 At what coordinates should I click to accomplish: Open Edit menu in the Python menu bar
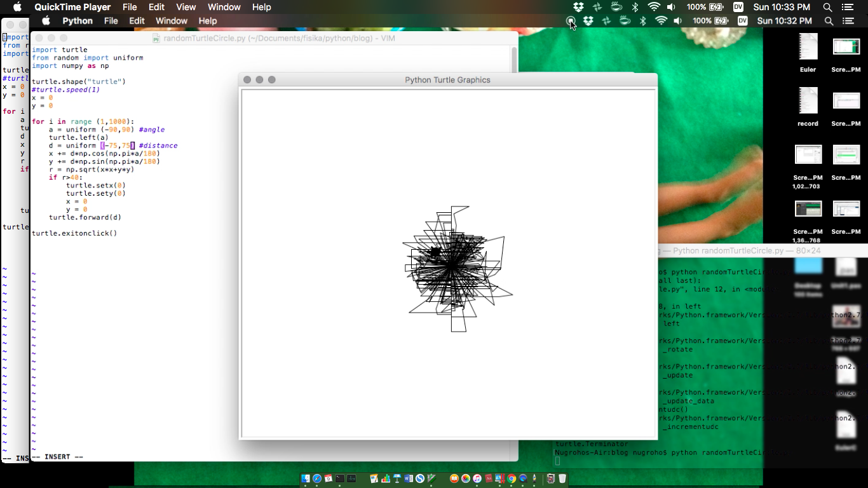(137, 21)
